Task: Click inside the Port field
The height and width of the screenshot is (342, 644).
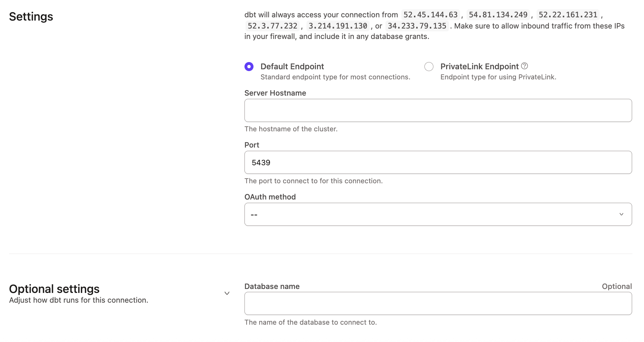Action: click(x=438, y=162)
